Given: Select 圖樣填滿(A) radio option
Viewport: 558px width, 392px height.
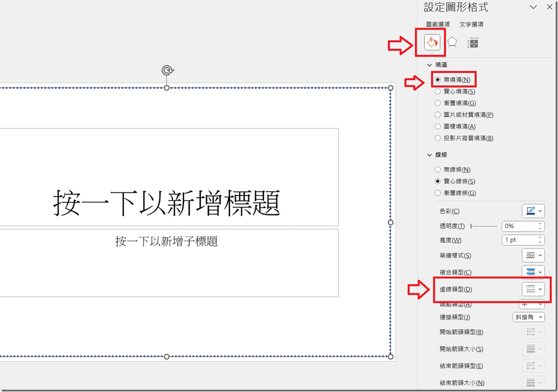Looking at the screenshot, I should pyautogui.click(x=455, y=127).
